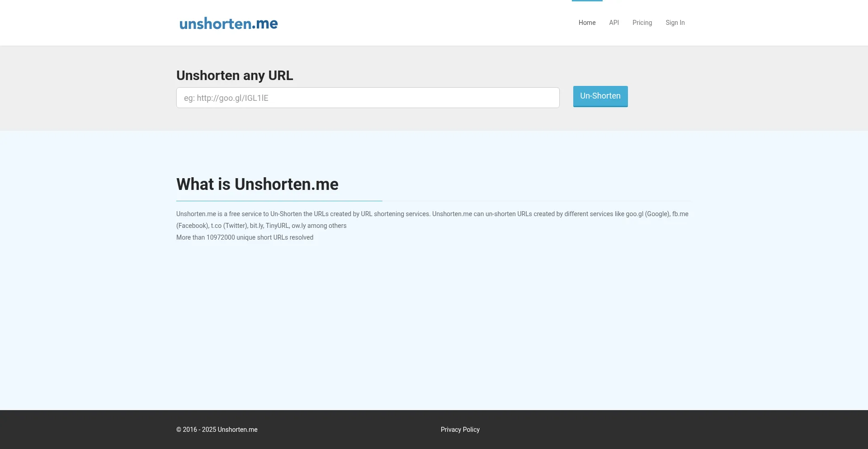Click the 'What is Unshorten.me' heading

pyautogui.click(x=257, y=184)
